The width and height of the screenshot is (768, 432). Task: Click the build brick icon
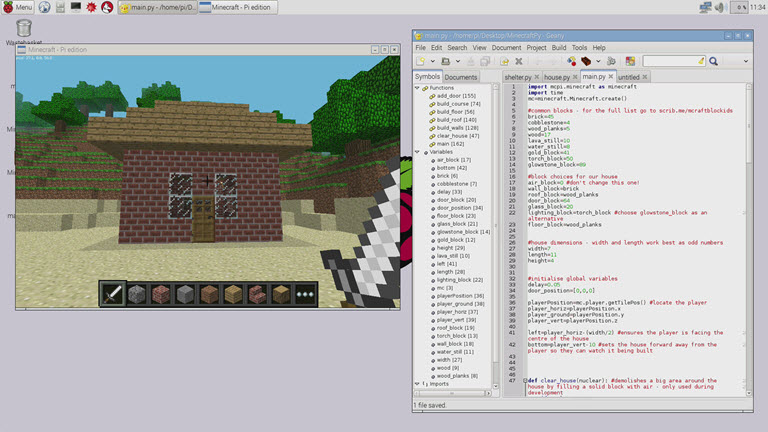tap(585, 61)
